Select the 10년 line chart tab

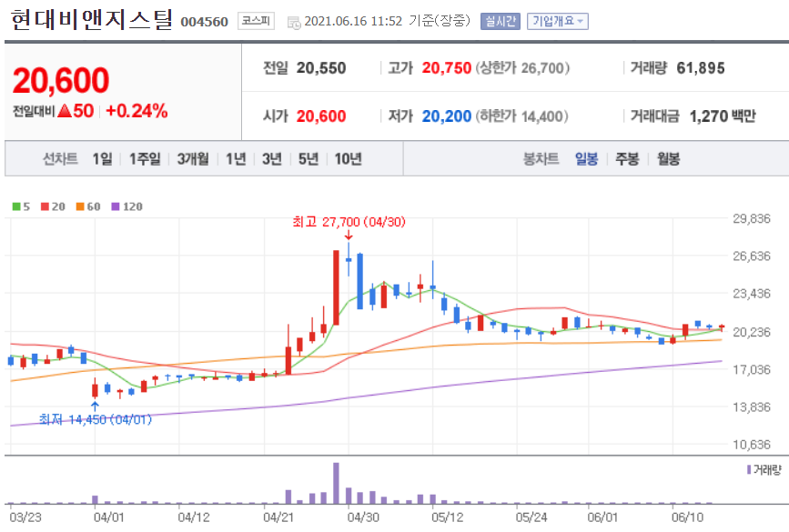349,159
